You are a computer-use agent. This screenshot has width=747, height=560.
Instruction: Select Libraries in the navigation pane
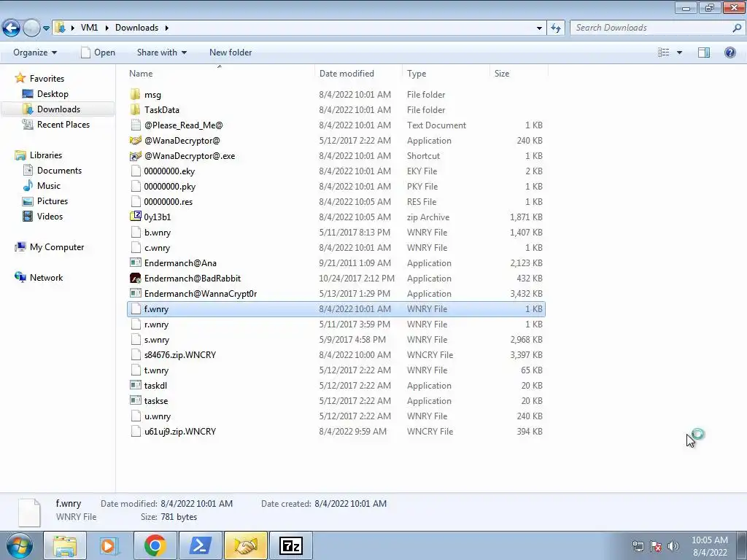(46, 155)
